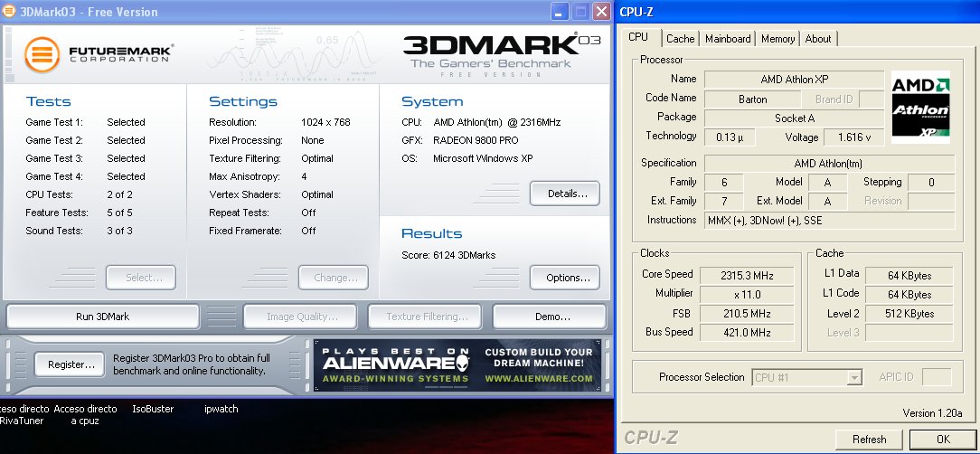Open results Options in 3DMark03
This screenshot has width=980, height=454.
tap(567, 278)
